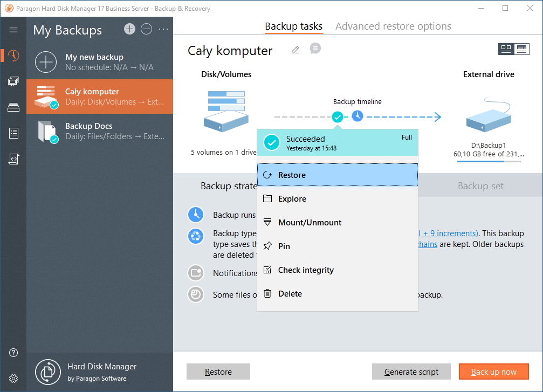
Task: Open the computers icon in the left sidebar
Action: [13, 81]
